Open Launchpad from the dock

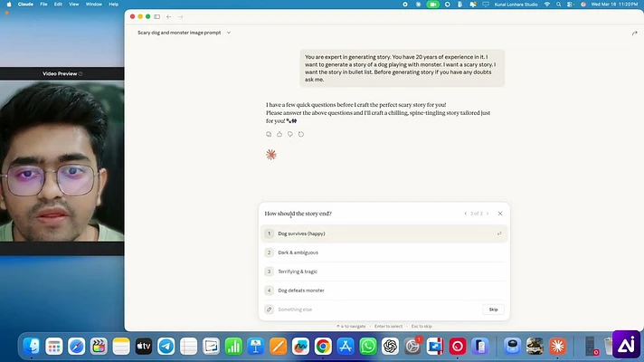[54, 347]
